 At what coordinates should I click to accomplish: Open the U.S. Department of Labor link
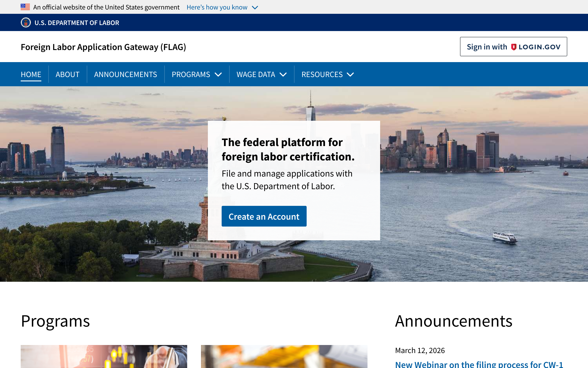pos(77,23)
